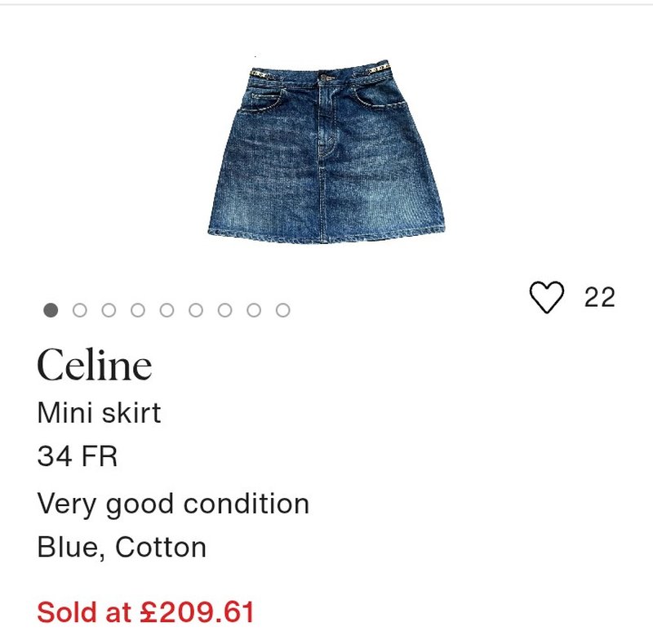Screen dimensions: 653x644
Task: Tap the Blue, Cotton material details
Action: coord(122,547)
